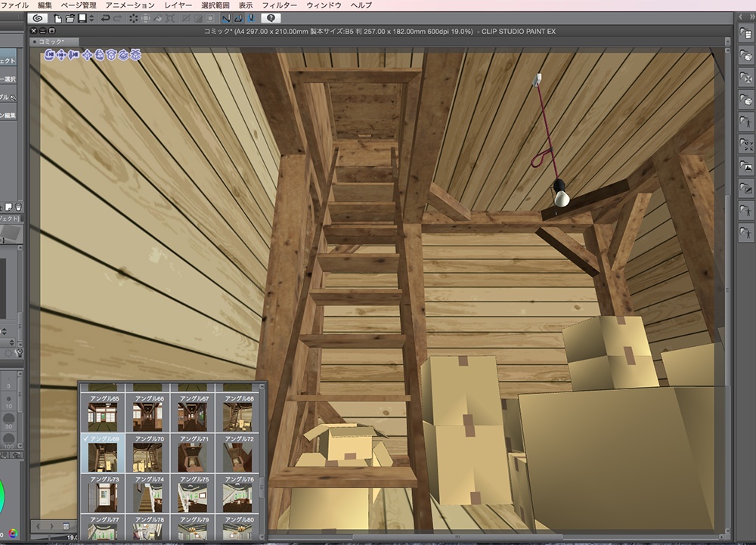Open the ウィンドウ menu
The image size is (756, 545).
pos(324,5)
